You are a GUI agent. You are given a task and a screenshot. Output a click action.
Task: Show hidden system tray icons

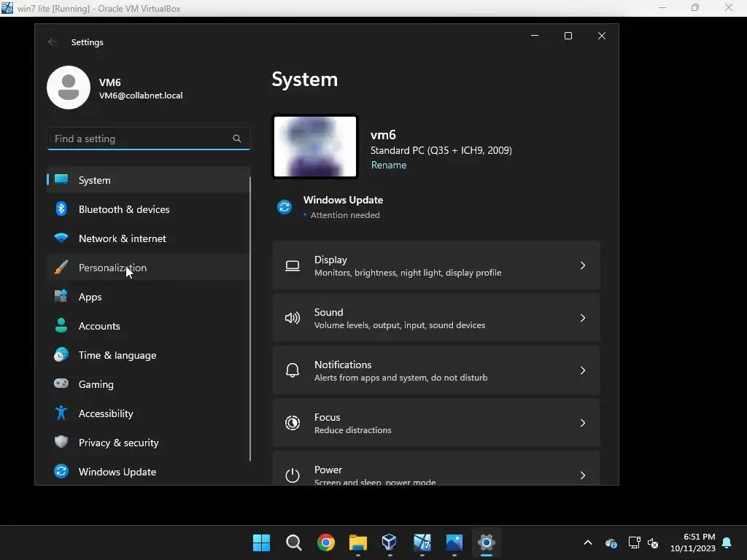coord(588,542)
